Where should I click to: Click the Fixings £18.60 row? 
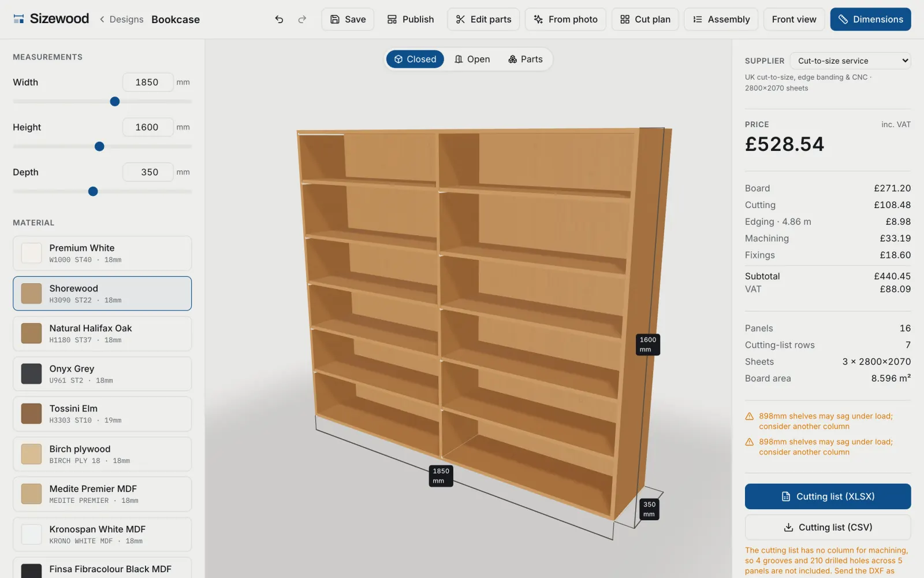pos(828,255)
